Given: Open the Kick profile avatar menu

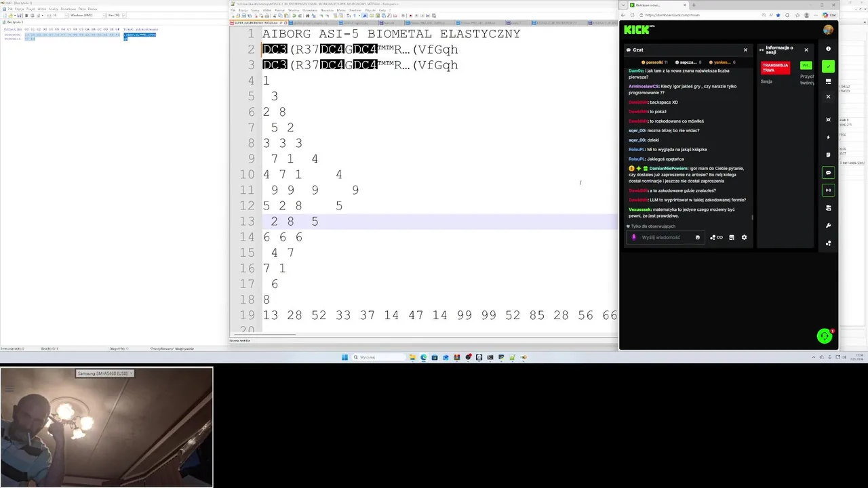Looking at the screenshot, I should (x=828, y=30).
